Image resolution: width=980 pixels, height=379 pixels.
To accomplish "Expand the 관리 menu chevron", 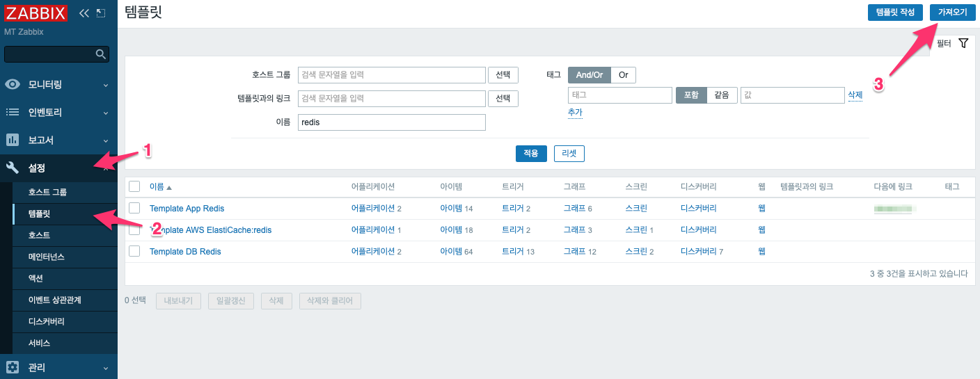I will point(106,368).
